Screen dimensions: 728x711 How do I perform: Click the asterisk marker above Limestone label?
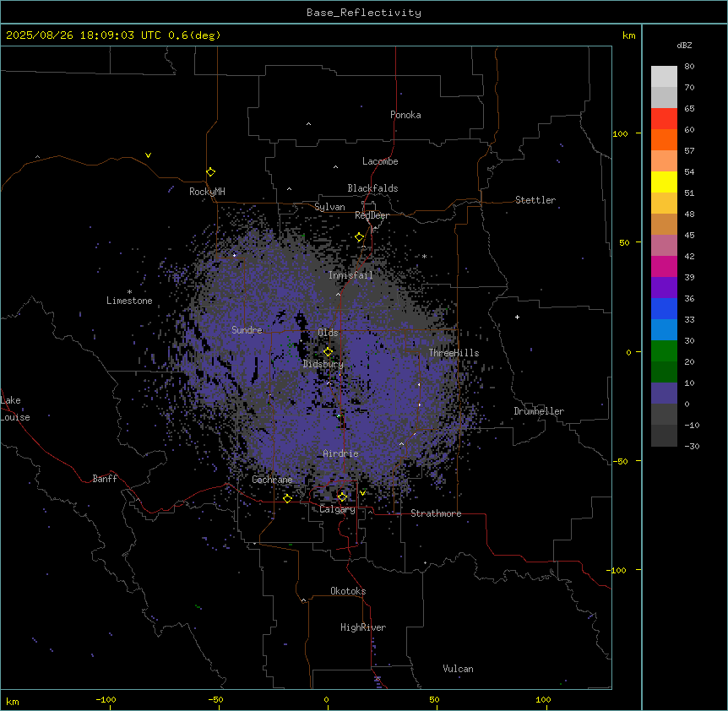click(129, 292)
